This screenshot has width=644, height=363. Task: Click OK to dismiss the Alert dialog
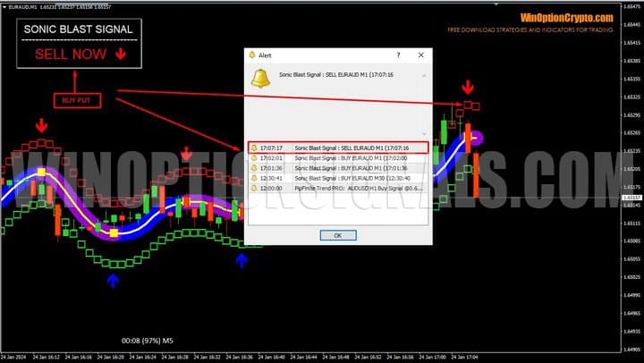click(337, 235)
